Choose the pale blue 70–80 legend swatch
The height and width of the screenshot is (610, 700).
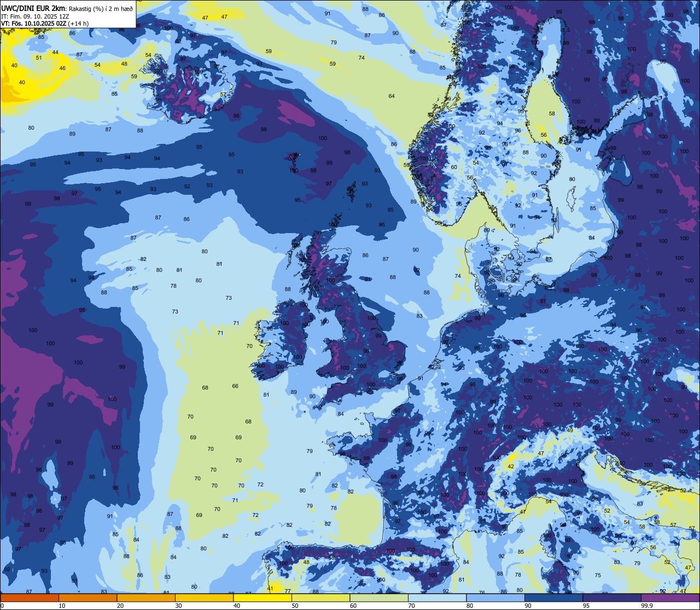[437, 597]
